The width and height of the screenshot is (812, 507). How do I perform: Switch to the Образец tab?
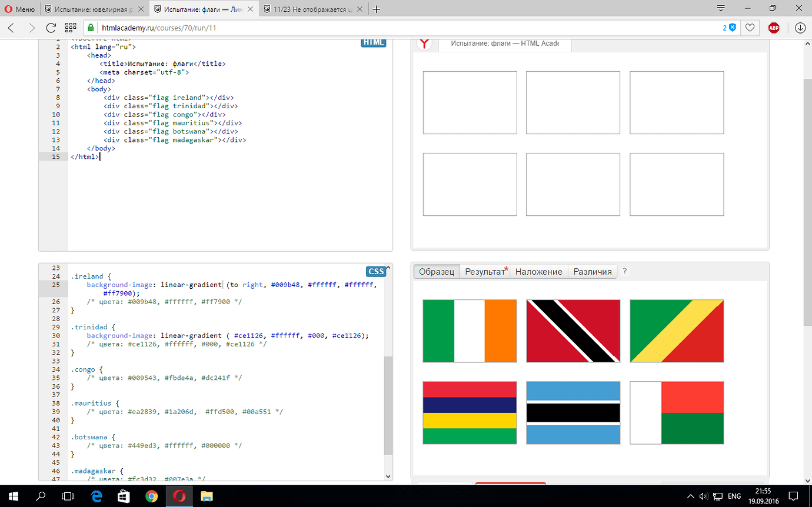click(x=437, y=271)
